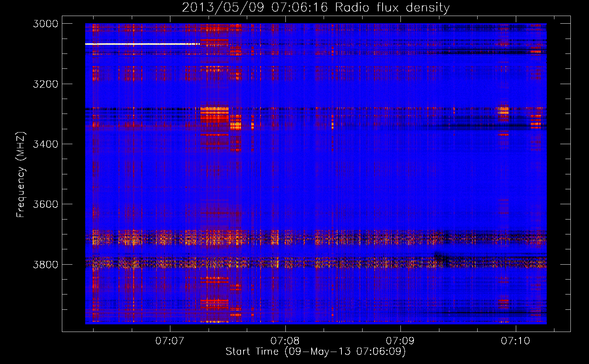The width and height of the screenshot is (589, 364).
Task: Click the white horizontal line near 3070 MHz
Action: pyautogui.click(x=142, y=44)
